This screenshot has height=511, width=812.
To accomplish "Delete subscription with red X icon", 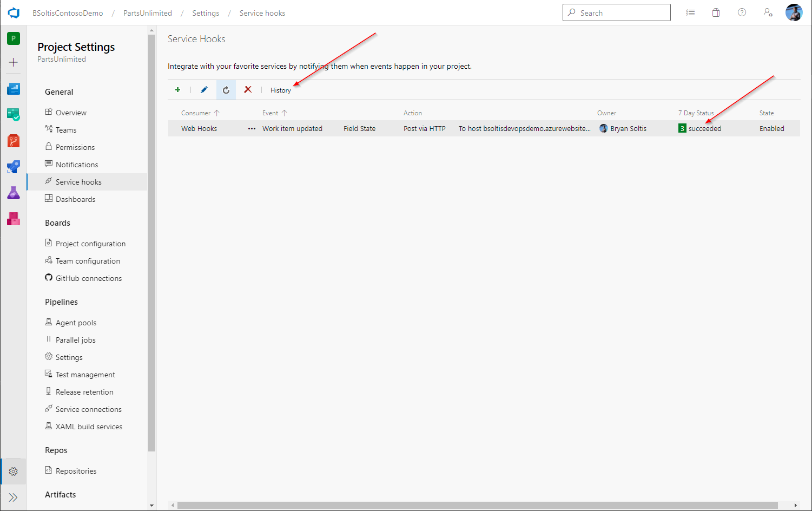I will (x=248, y=90).
